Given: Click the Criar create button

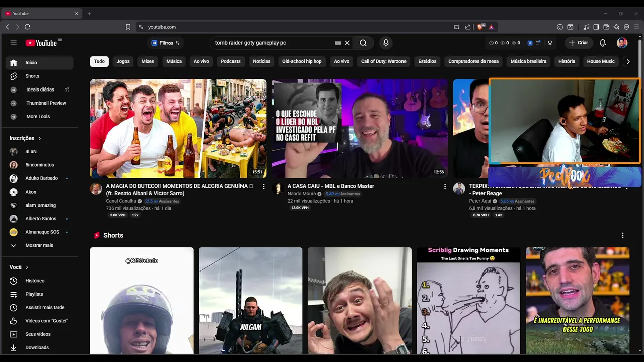Looking at the screenshot, I should (x=578, y=43).
